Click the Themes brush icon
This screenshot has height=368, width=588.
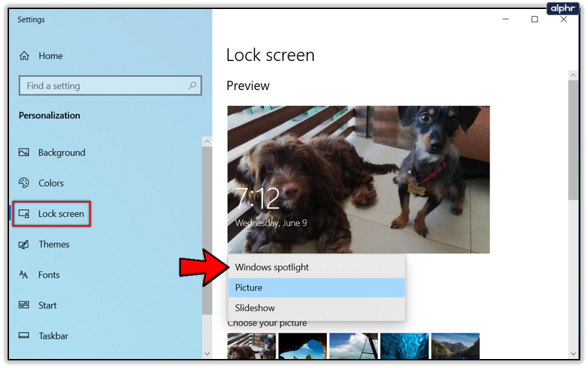(24, 244)
